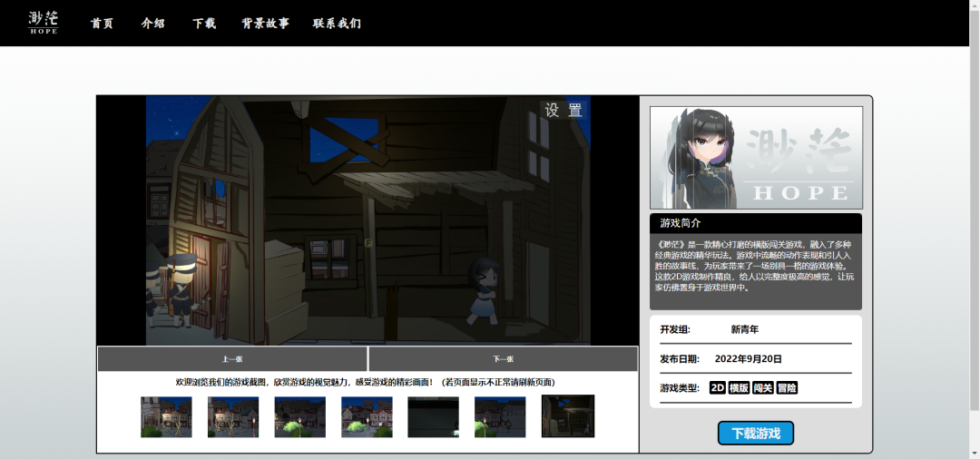This screenshot has height=459, width=980.
Task: Go to the 介绍 page
Action: [153, 24]
